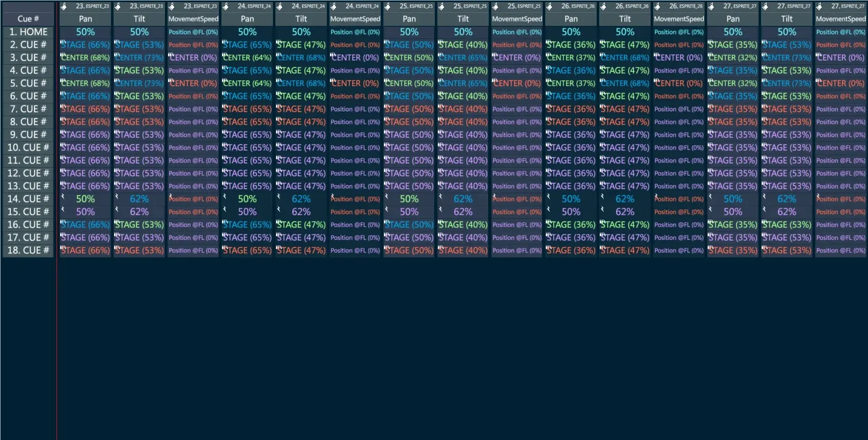Click cue 4 STAGE (65%) ESPRITE_24 Pan cell
The height and width of the screenshot is (440, 868).
(247, 70)
